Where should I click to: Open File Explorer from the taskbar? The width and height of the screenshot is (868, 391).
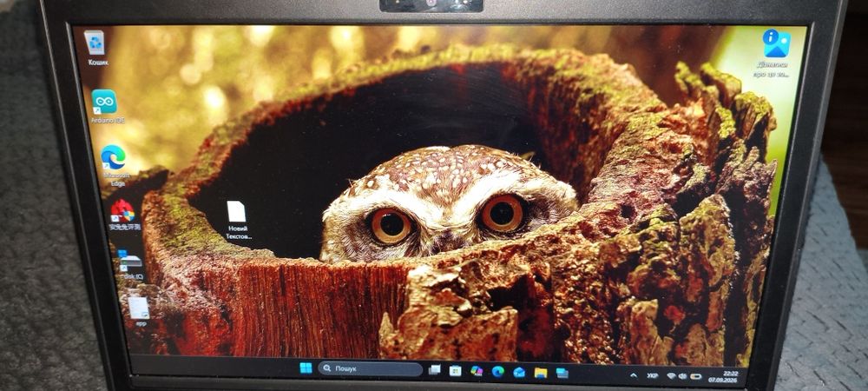tap(540, 373)
